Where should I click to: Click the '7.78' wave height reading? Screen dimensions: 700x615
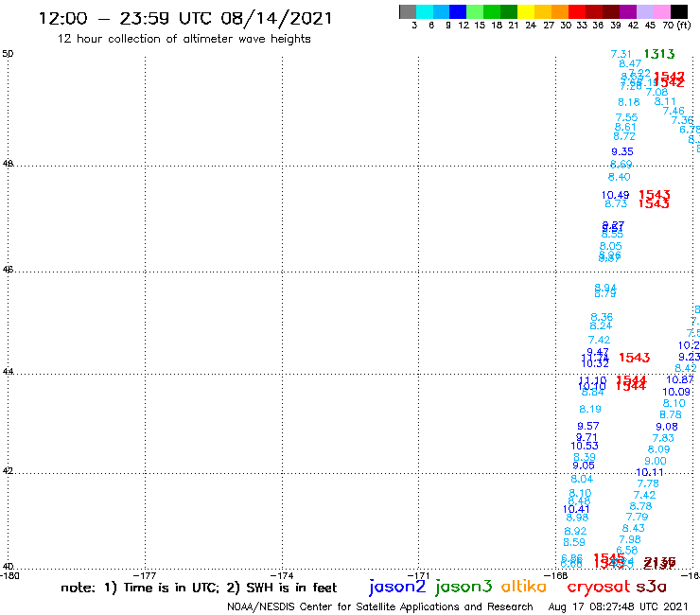click(648, 484)
